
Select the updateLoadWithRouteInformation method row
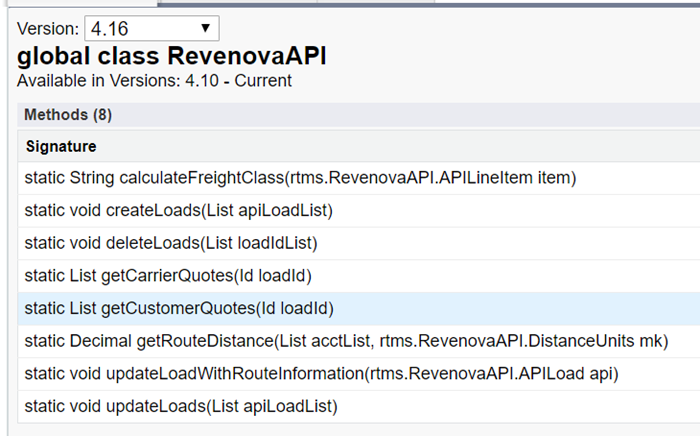point(359,374)
